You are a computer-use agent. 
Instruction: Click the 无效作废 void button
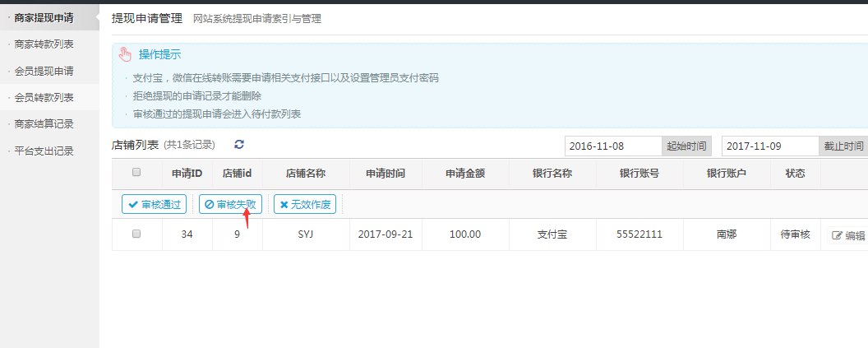point(304,204)
